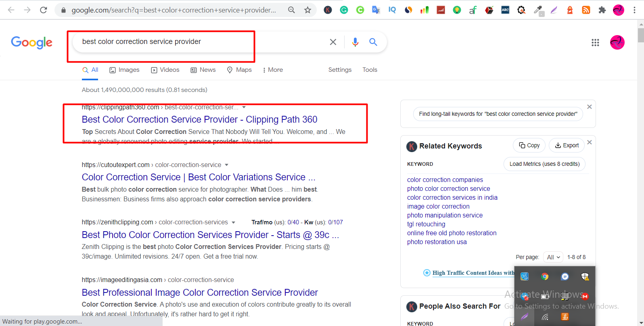Image resolution: width=644 pixels, height=326 pixels.
Task: Expand cutoutexpert.com result options arrow
Action: [226, 165]
